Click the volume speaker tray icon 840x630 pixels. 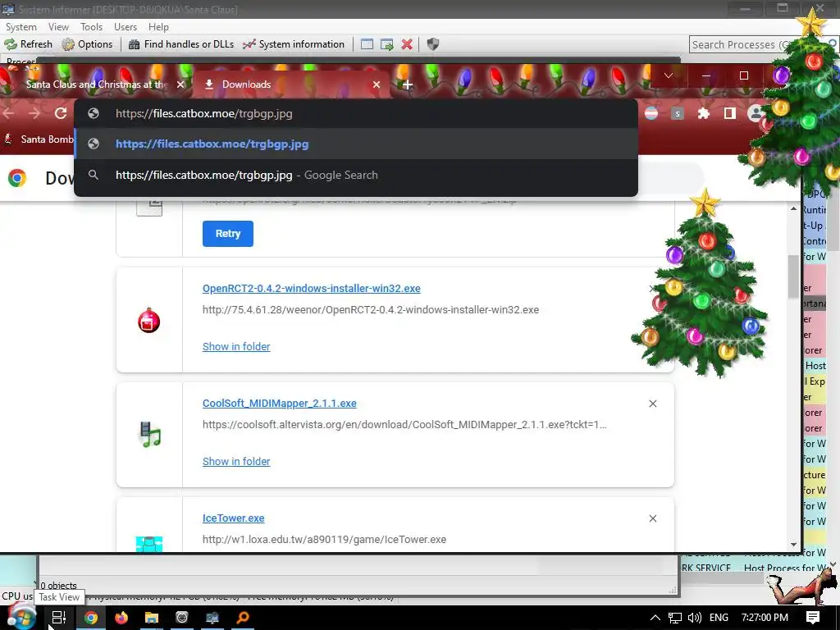694,618
